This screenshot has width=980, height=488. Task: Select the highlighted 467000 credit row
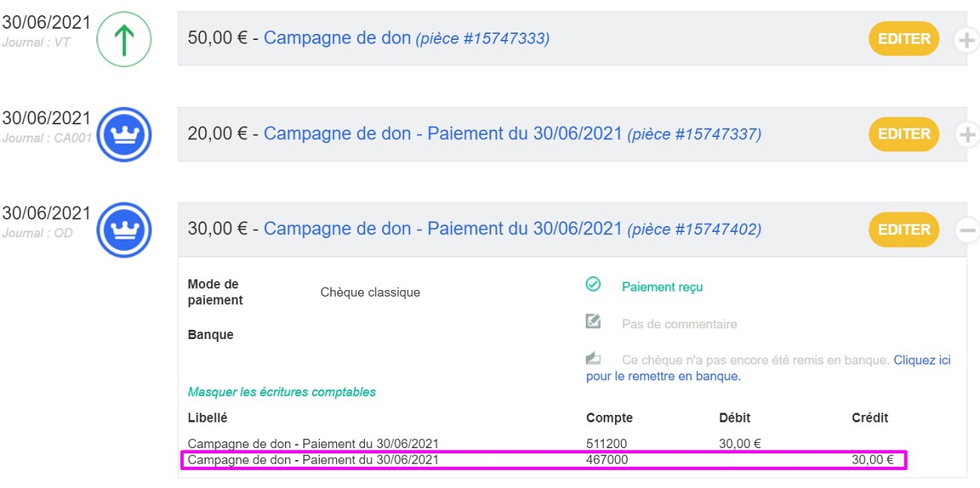[544, 460]
